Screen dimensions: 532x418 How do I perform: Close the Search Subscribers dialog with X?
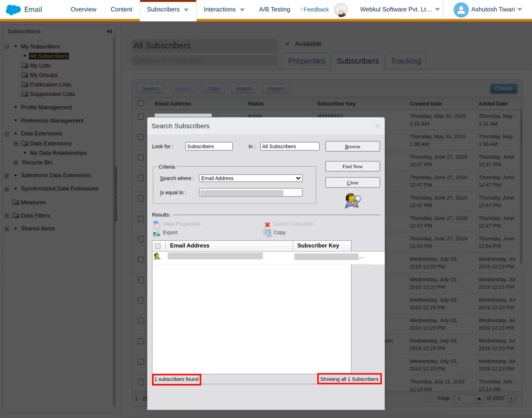[377, 126]
